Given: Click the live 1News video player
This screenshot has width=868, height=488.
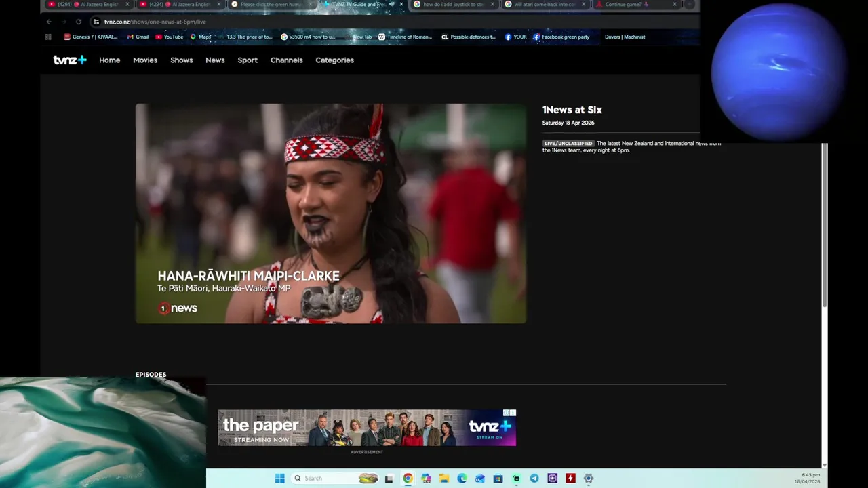Looking at the screenshot, I should [330, 213].
